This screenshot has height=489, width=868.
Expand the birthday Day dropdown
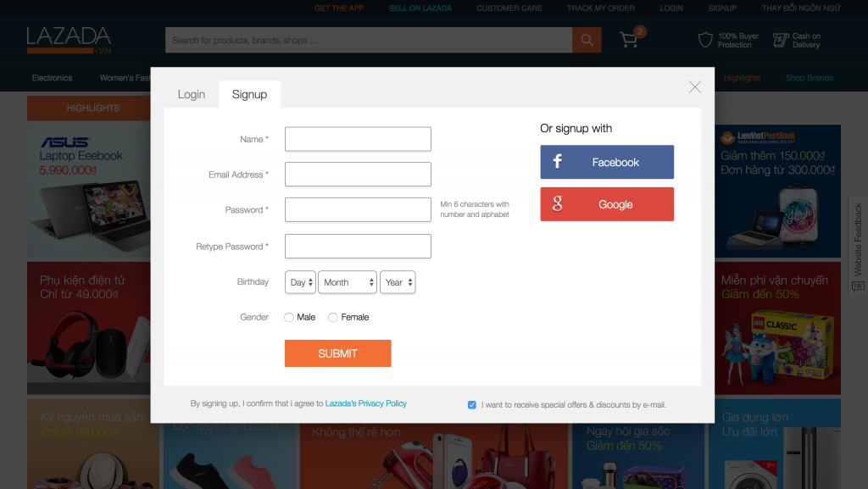(301, 282)
